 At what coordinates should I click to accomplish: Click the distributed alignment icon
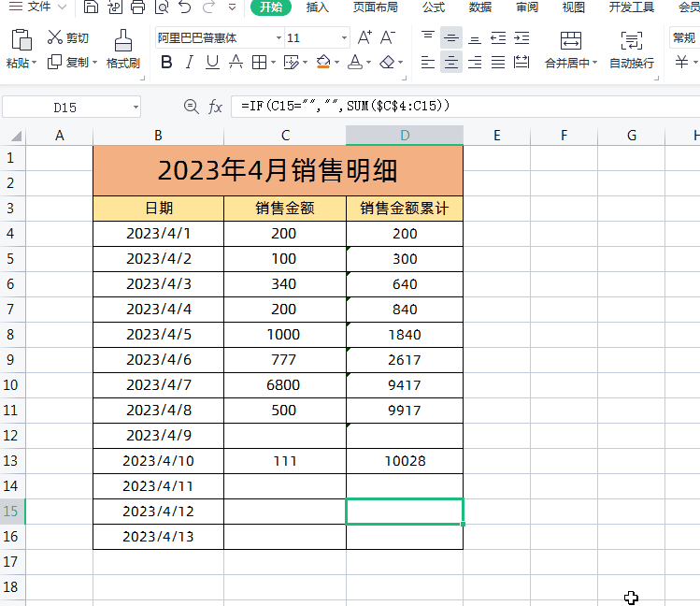point(521,62)
